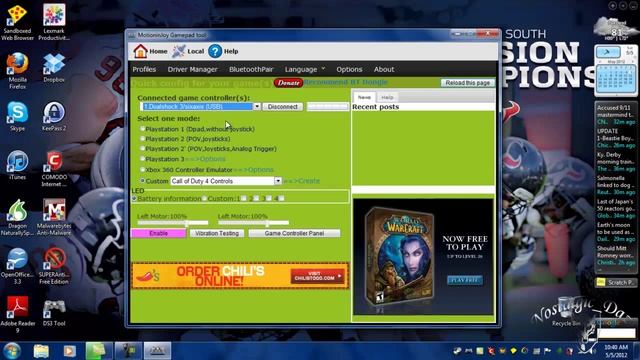Open the Help question-mark icon
The height and width of the screenshot is (360, 640).
point(215,51)
